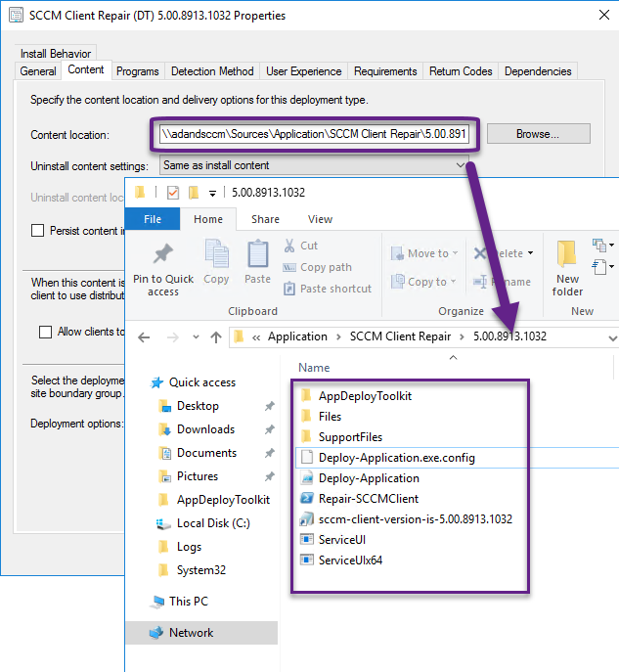Select the ServiceUIx64 file
This screenshot has width=619, height=672.
[x=341, y=560]
